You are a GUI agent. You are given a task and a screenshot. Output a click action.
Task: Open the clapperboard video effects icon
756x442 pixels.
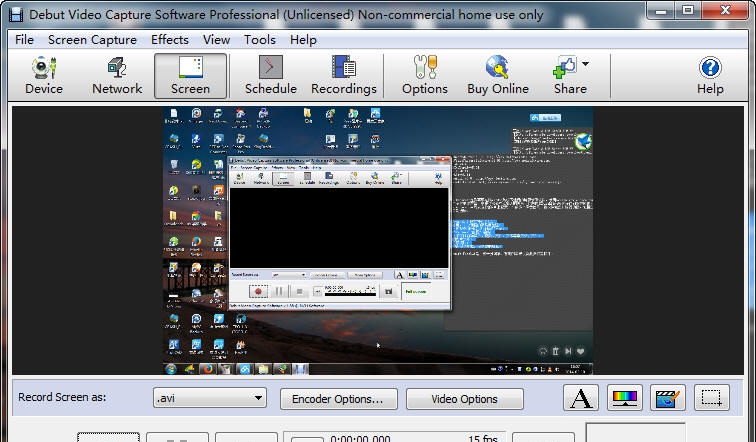click(668, 399)
